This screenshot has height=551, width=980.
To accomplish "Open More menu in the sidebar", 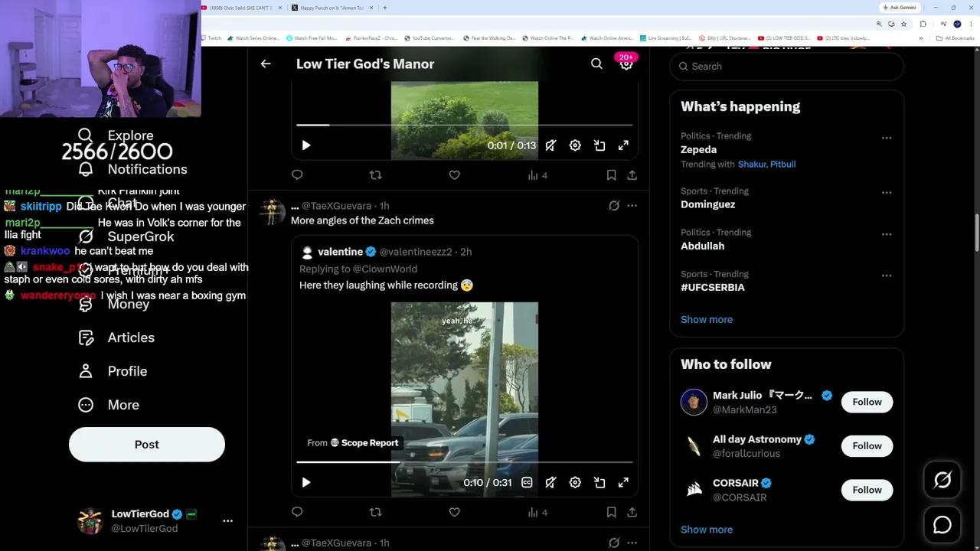I will [109, 405].
